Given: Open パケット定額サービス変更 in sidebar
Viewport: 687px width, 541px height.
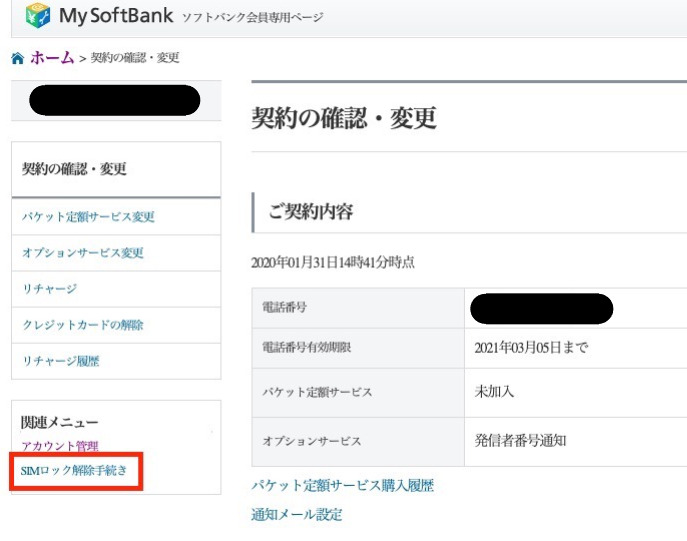Looking at the screenshot, I should tap(88, 216).
